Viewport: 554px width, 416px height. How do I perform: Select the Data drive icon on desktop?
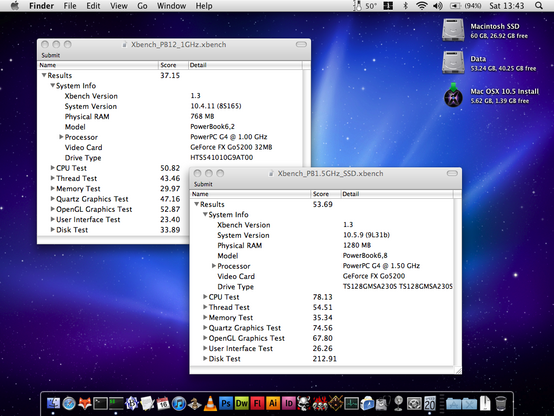(453, 63)
